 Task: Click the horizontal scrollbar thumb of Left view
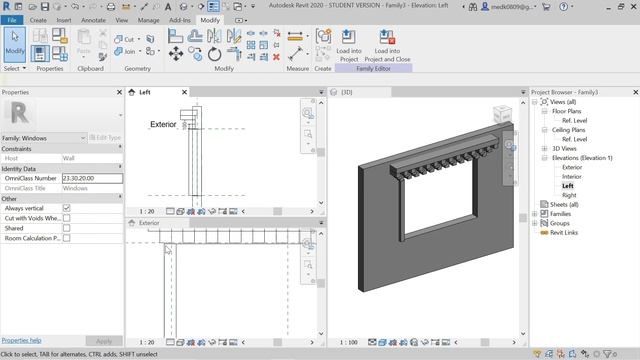click(x=278, y=211)
